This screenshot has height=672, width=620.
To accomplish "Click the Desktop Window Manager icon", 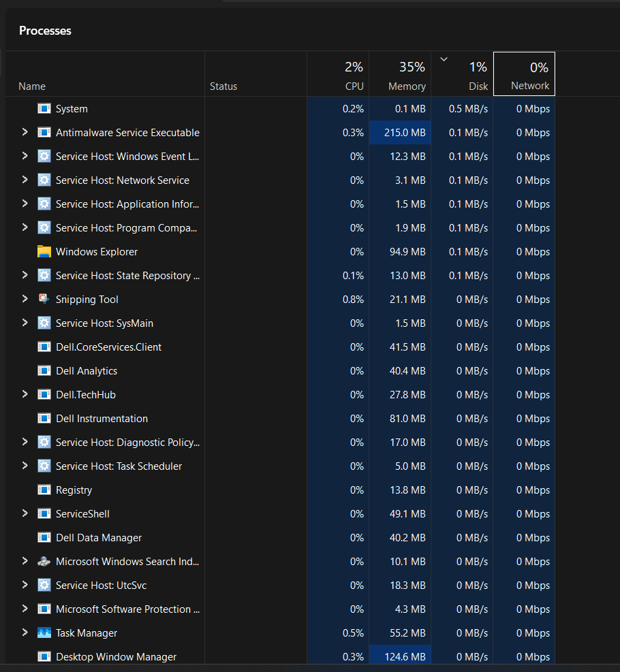I will [44, 656].
